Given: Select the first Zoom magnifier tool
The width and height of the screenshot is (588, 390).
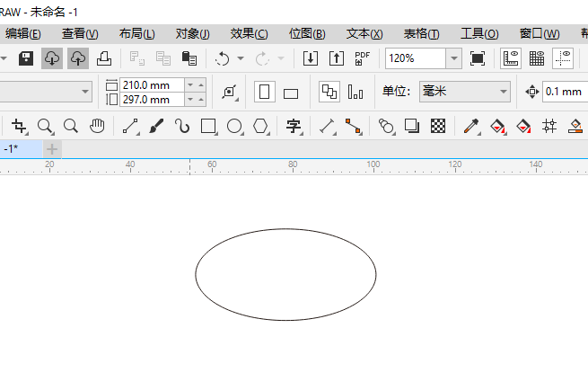Looking at the screenshot, I should click(x=46, y=126).
